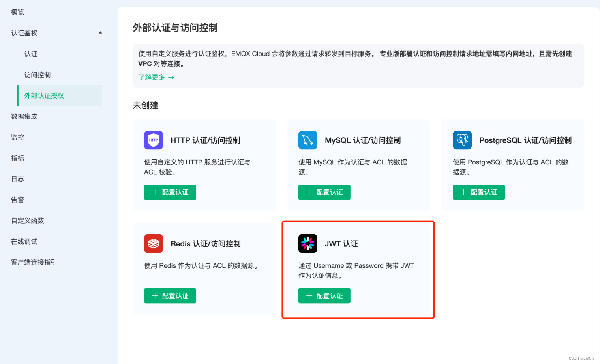Navigate to 数据集成 in the sidebar

[24, 116]
